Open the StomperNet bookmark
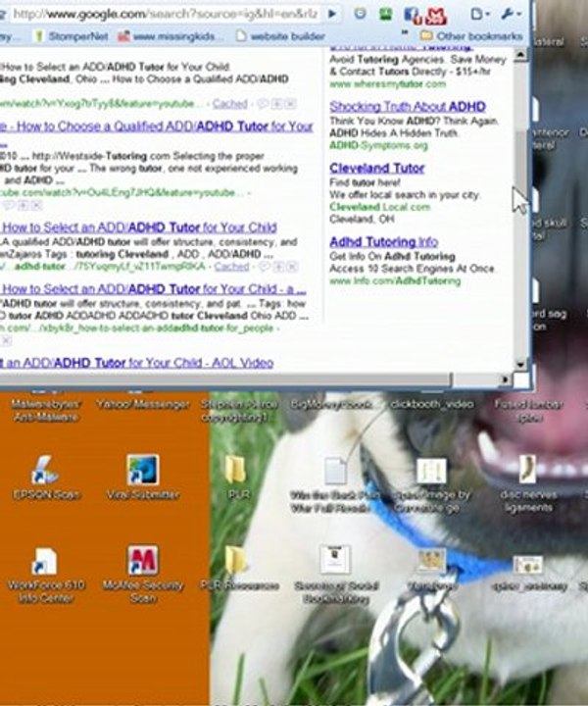 72,36
